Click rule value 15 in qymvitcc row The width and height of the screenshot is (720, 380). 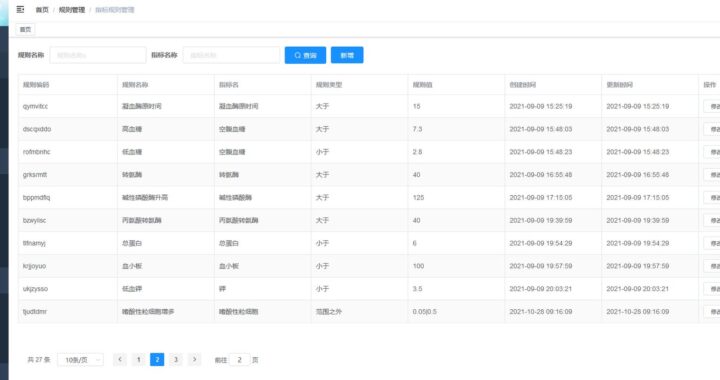click(x=416, y=106)
